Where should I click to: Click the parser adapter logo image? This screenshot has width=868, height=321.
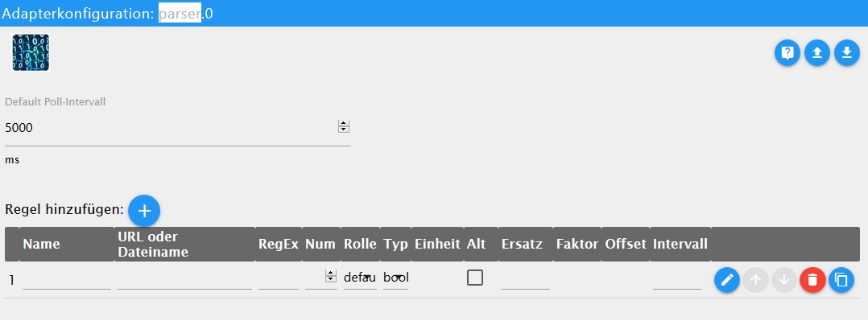pos(31,52)
